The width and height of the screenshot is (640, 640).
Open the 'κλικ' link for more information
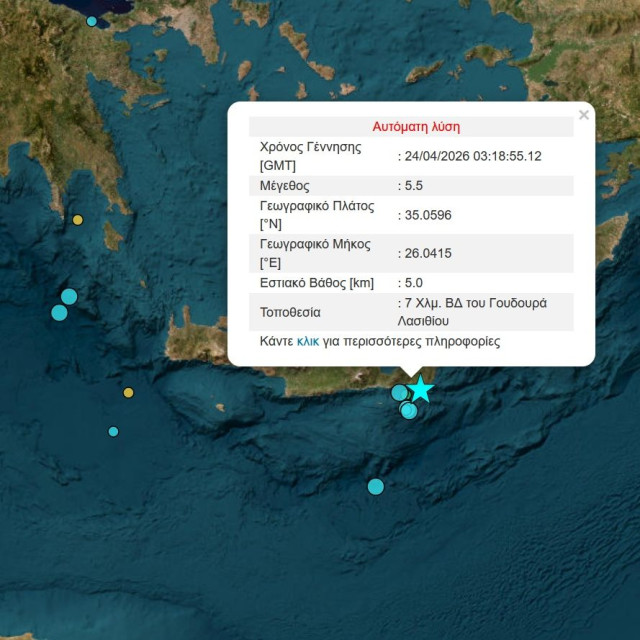(x=308, y=341)
